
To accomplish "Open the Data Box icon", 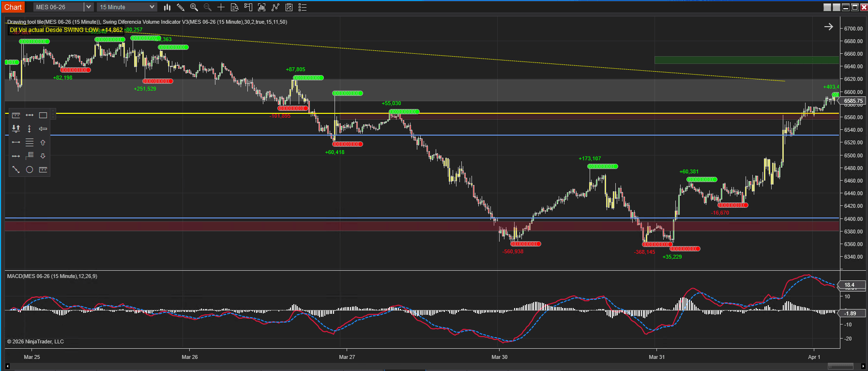I will (235, 7).
